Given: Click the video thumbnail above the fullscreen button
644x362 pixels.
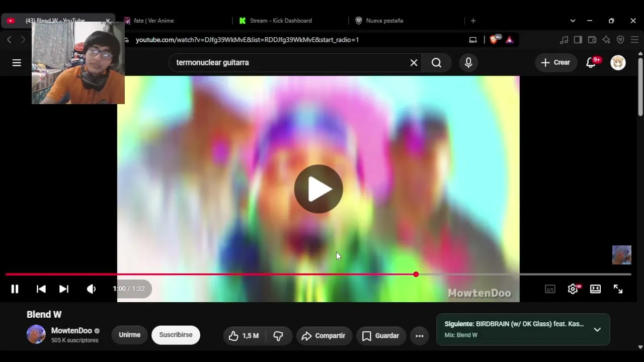Looking at the screenshot, I should point(621,255).
